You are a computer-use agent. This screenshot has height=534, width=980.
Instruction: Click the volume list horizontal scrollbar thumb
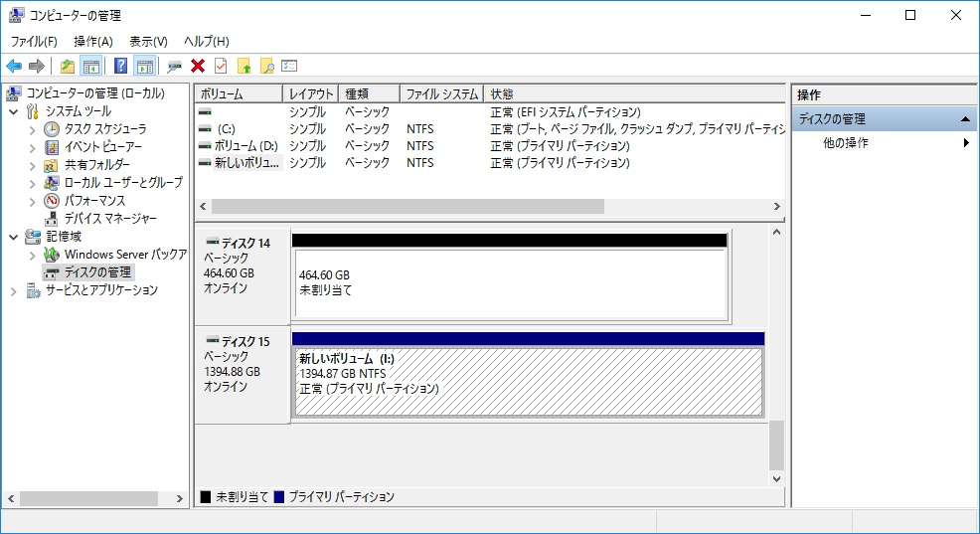click(408, 207)
